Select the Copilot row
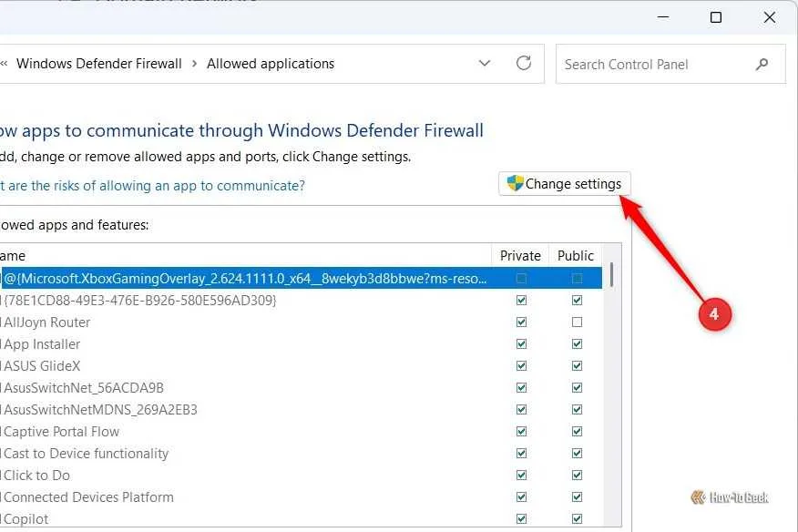Screen dimensions: 798x532 [x=301, y=518]
